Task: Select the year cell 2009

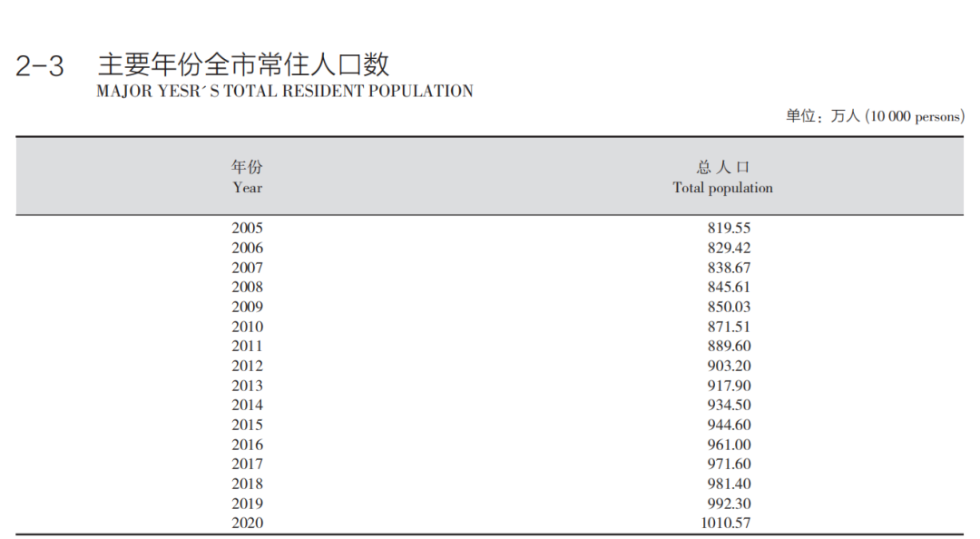Action: pyautogui.click(x=248, y=307)
